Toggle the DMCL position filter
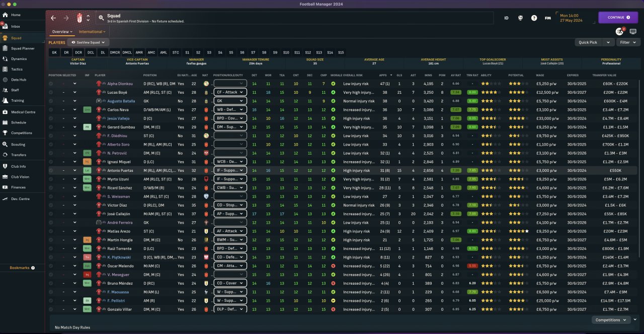644x334 pixels. 127,52
